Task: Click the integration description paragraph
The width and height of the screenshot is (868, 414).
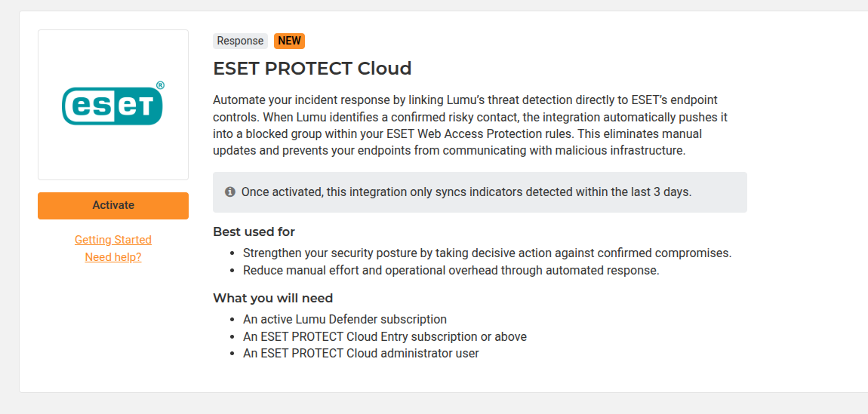Action: click(477, 125)
